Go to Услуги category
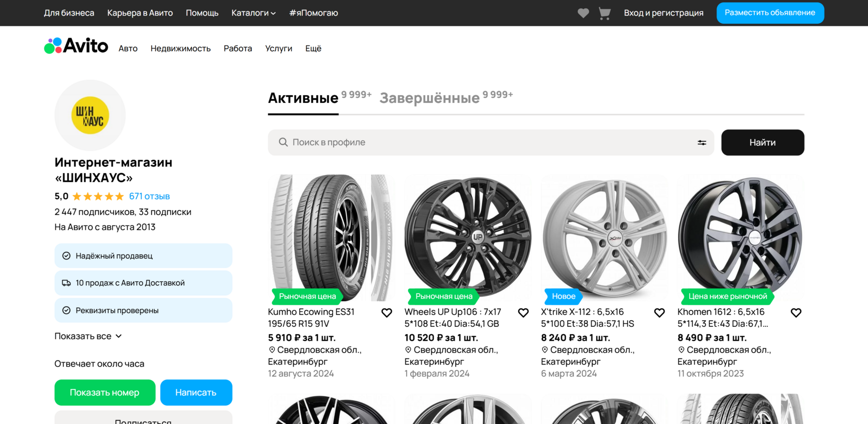The image size is (868, 424). point(278,49)
